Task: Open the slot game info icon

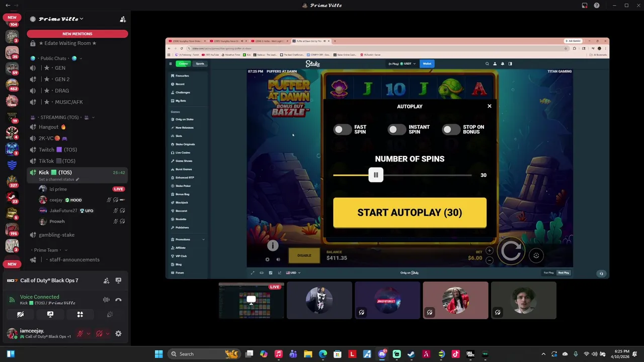Action: 273,245
